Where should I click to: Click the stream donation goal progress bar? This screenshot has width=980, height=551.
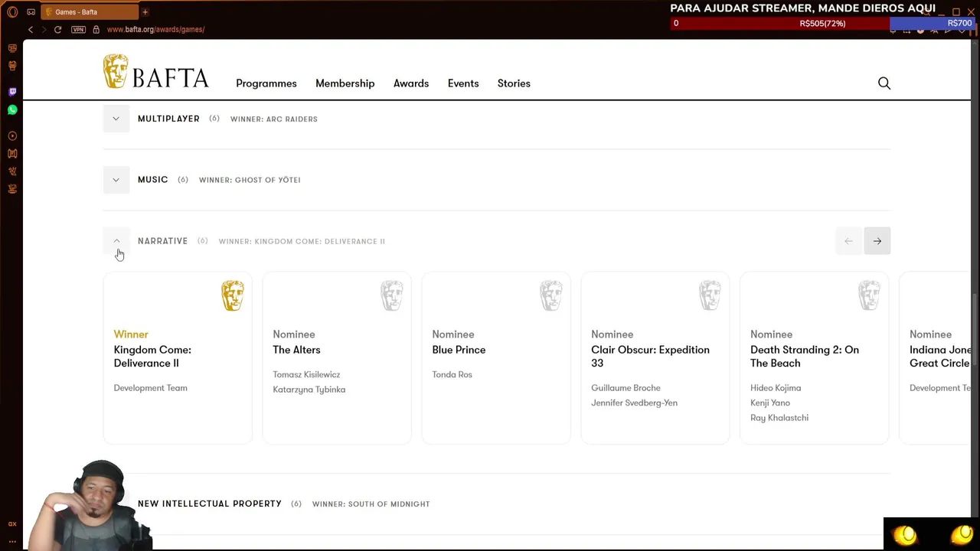823,24
